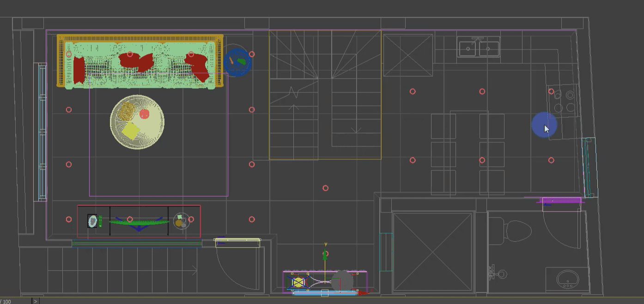This screenshot has width=644, height=304.
Task: Select the bathroom wash basin
Action: tap(567, 279)
